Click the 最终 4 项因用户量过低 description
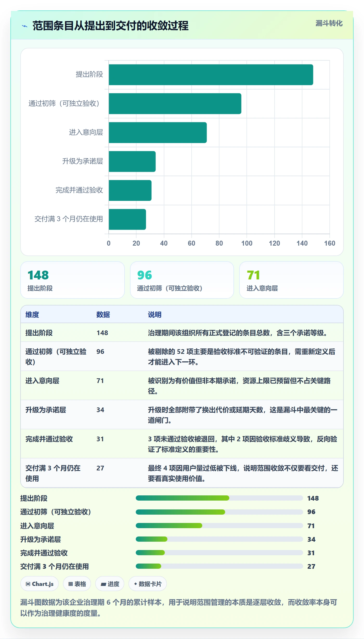The image size is (364, 639). click(x=243, y=473)
